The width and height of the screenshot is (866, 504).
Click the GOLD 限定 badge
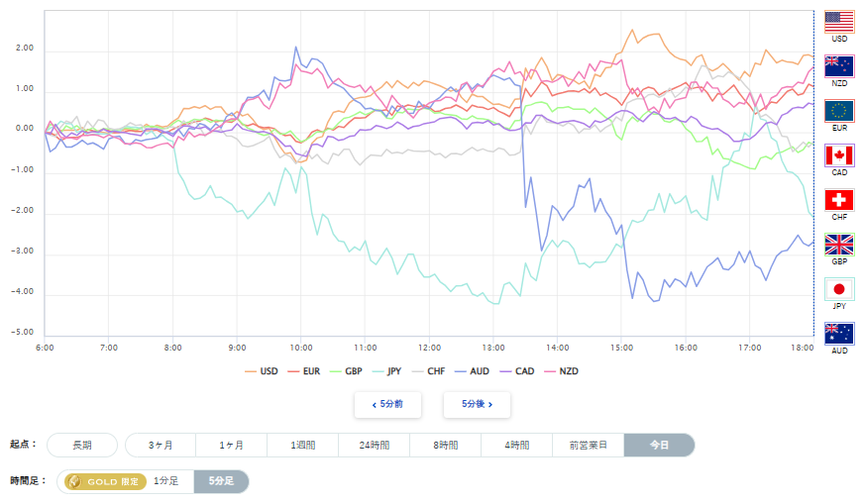[105, 481]
